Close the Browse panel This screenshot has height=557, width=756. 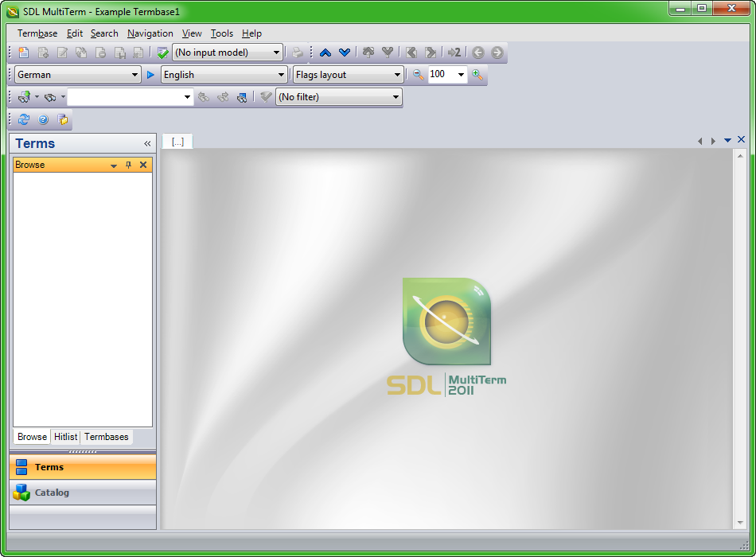point(143,165)
